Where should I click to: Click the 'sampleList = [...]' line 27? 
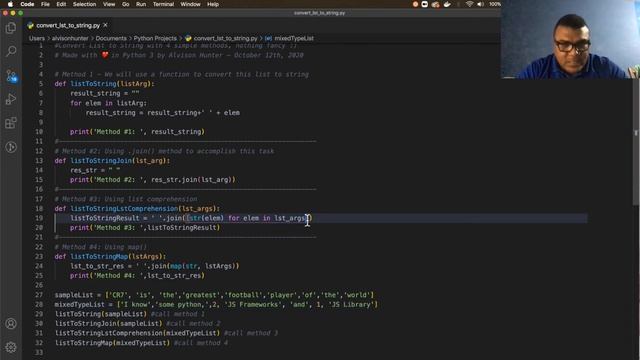214,295
